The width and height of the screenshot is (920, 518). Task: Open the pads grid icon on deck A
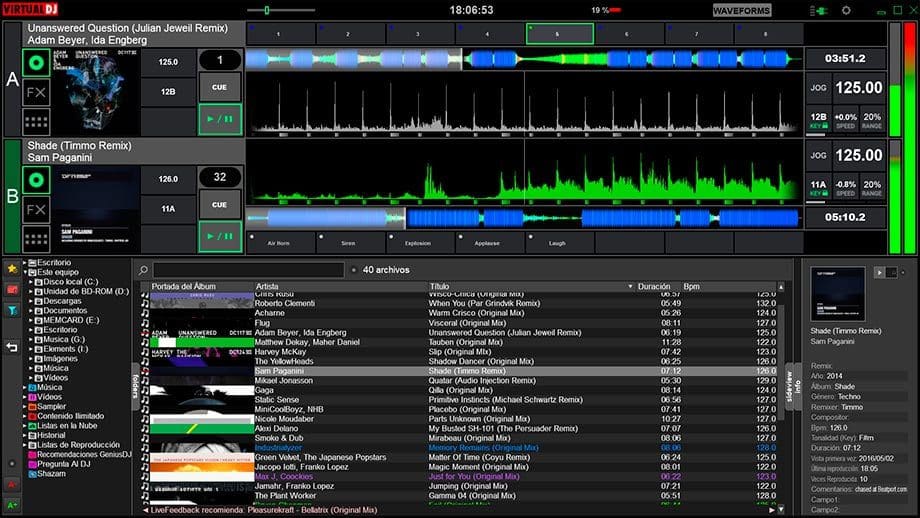[x=36, y=122]
